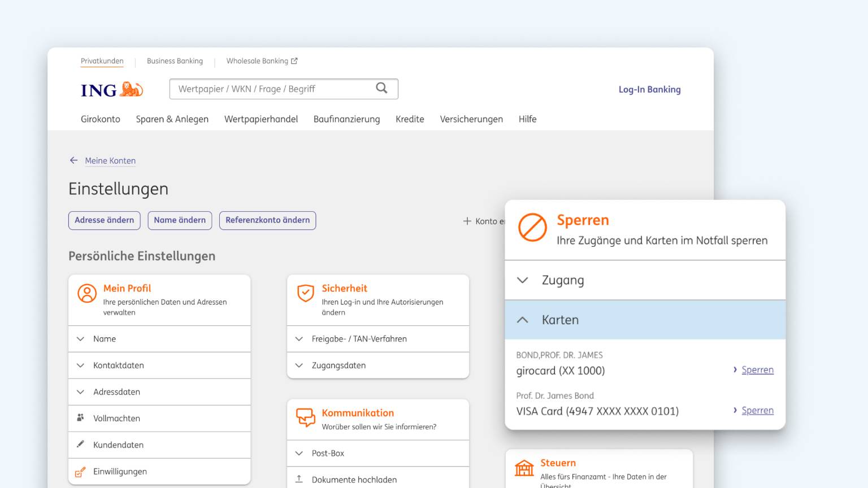Open the Girokonto menu
This screenshot has height=488, width=868.
[x=101, y=119]
